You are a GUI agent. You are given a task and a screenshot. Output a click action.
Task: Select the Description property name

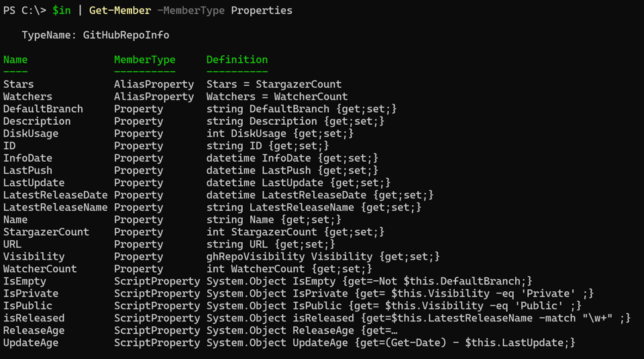click(x=37, y=121)
